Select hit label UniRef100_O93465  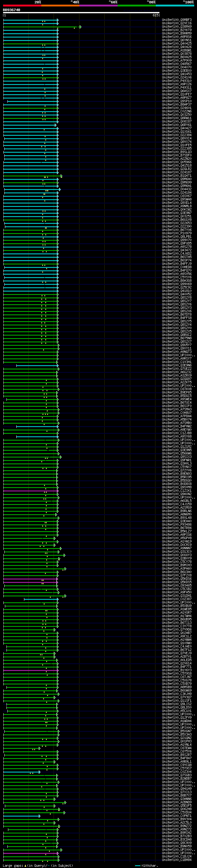click(x=177, y=586)
